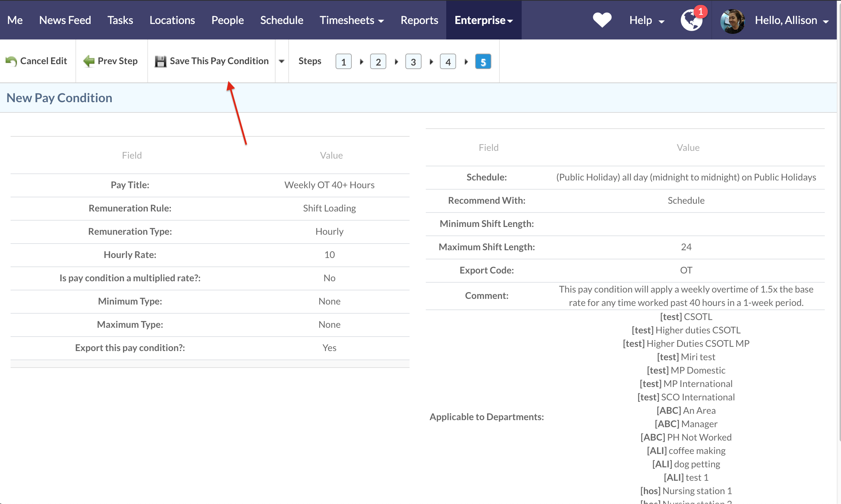Screen dimensions: 841x504
Task: Open the globe notifications icon
Action: pos(691,20)
